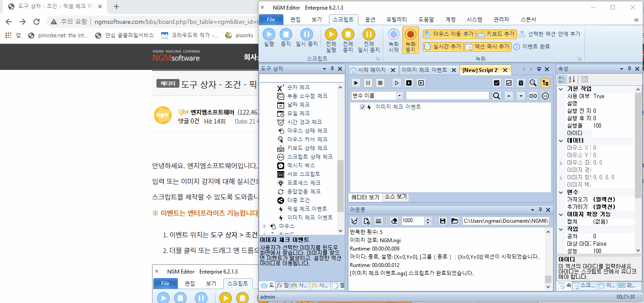
Task: Click the 실시간 추가 button
Action: (443, 46)
